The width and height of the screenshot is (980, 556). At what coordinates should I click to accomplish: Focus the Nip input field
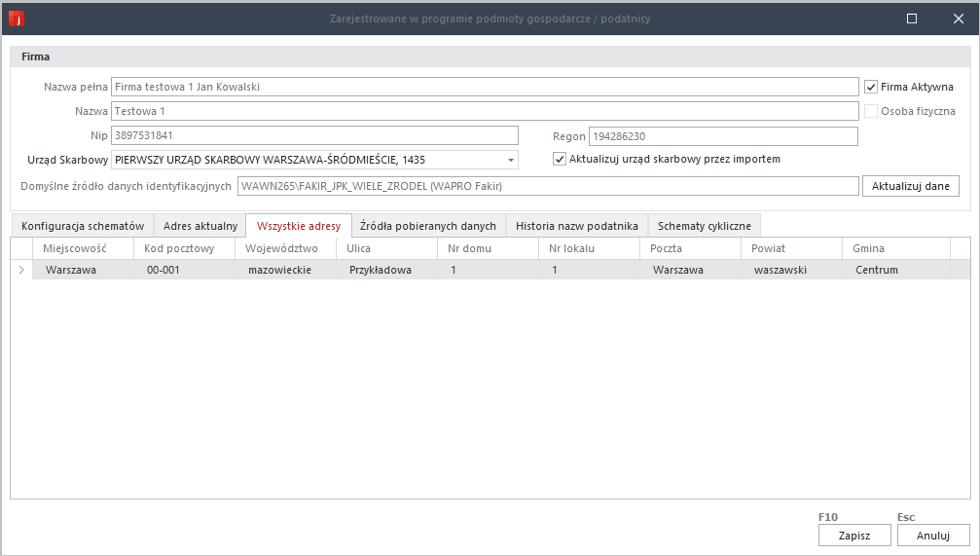tap(315, 135)
